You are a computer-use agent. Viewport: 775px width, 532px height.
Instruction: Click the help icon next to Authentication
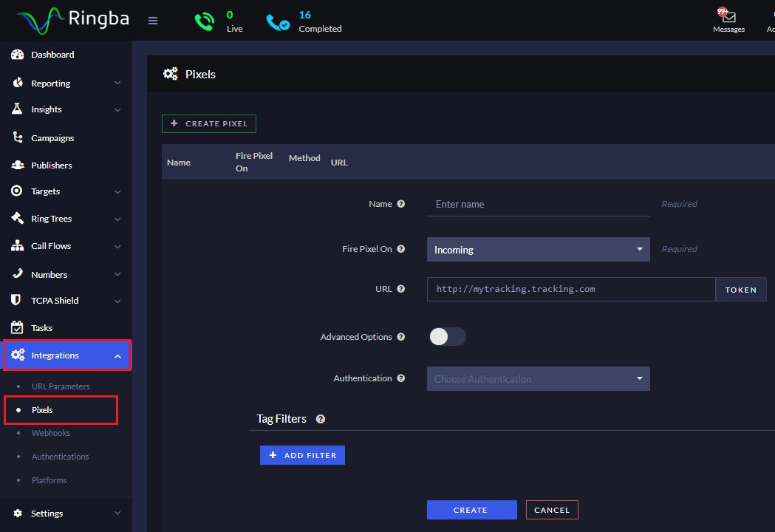(x=401, y=378)
